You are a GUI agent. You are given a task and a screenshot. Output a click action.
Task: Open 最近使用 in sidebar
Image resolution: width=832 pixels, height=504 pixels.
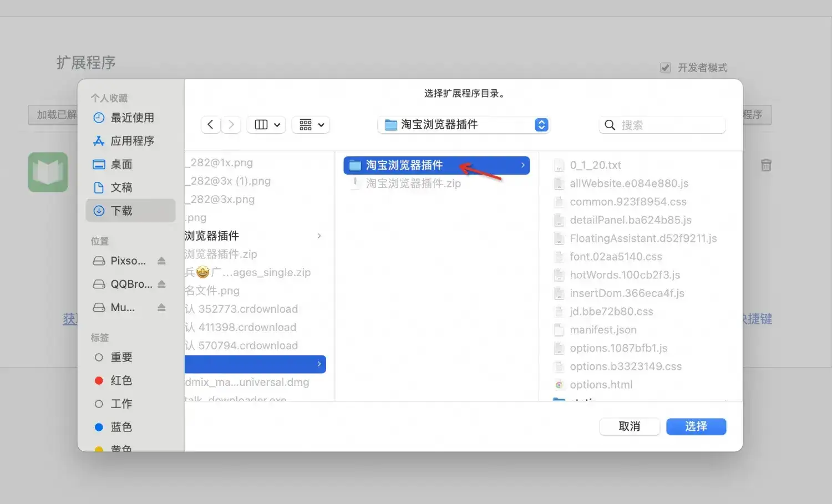tap(131, 118)
